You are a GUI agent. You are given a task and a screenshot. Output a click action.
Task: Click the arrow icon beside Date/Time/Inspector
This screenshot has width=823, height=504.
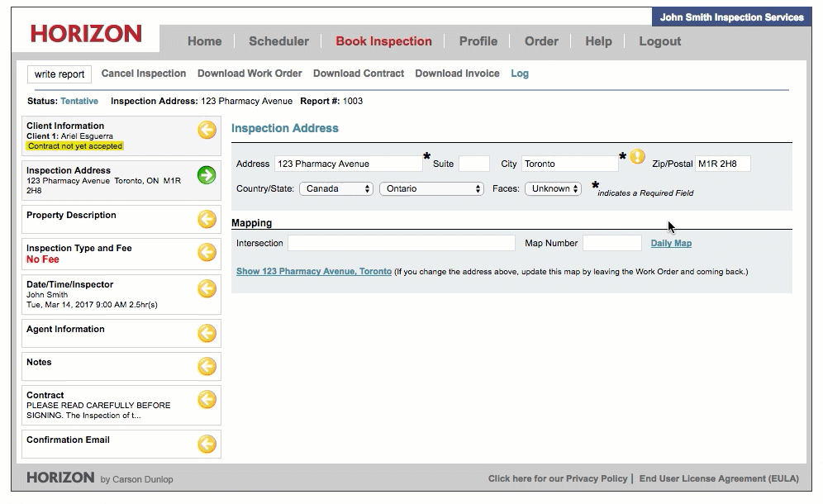pyautogui.click(x=207, y=288)
